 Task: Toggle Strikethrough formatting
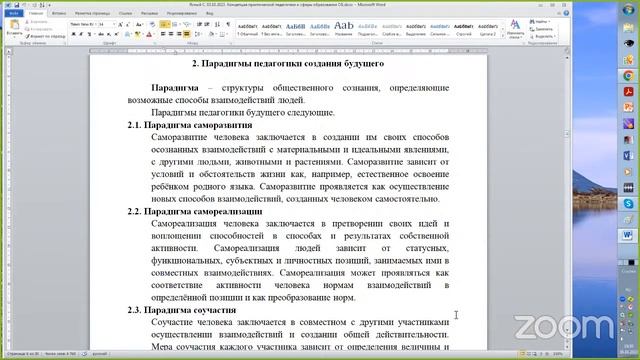pos(101,34)
